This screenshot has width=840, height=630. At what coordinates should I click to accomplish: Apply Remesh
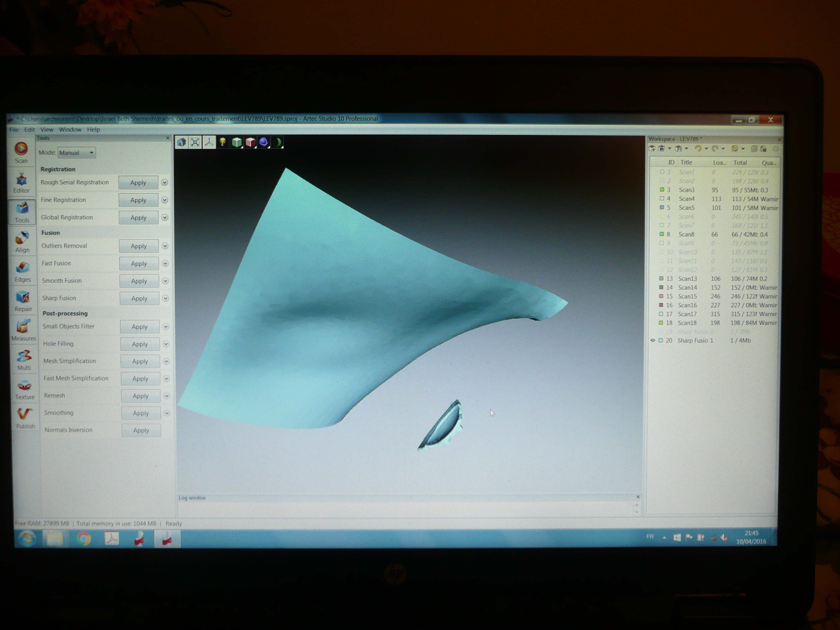point(141,396)
